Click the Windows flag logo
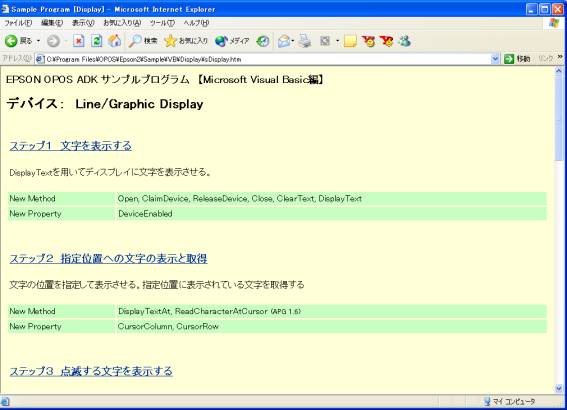The image size is (567, 410). point(554,24)
